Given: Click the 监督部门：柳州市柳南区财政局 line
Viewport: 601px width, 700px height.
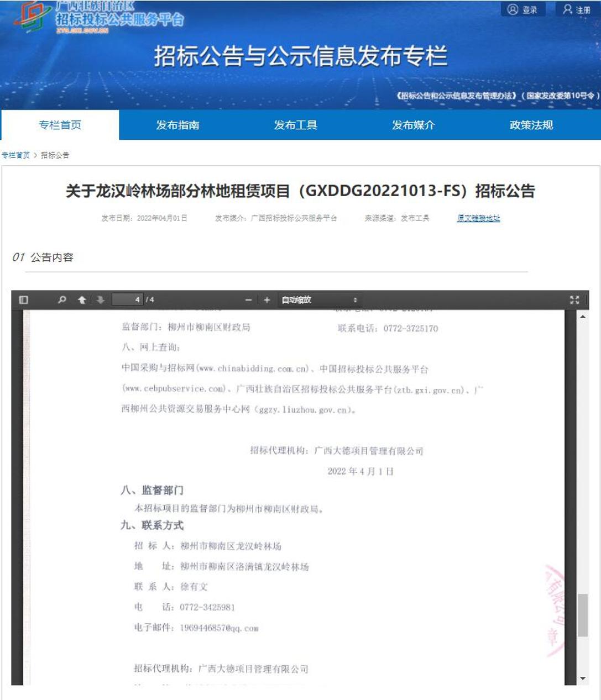Looking at the screenshot, I should coord(186,328).
